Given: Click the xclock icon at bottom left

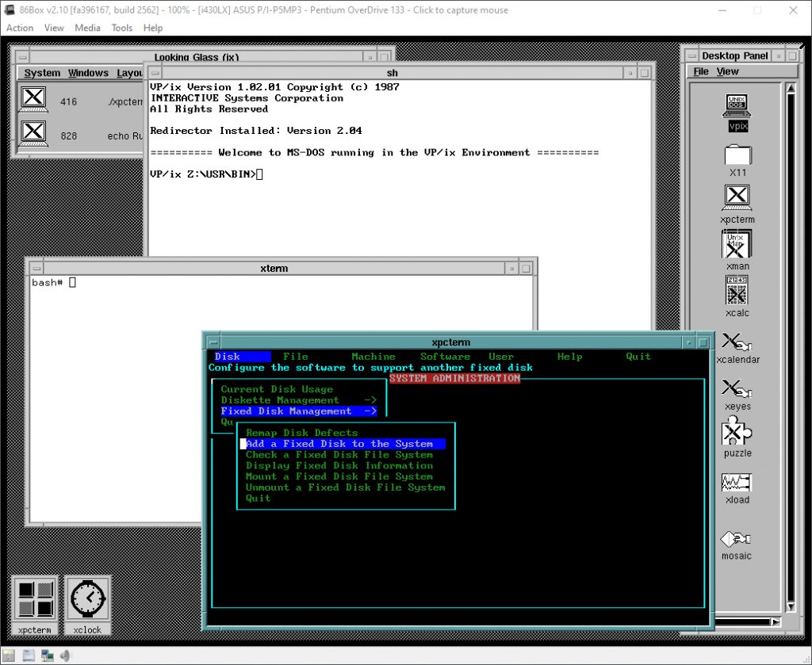Looking at the screenshot, I should [87, 598].
